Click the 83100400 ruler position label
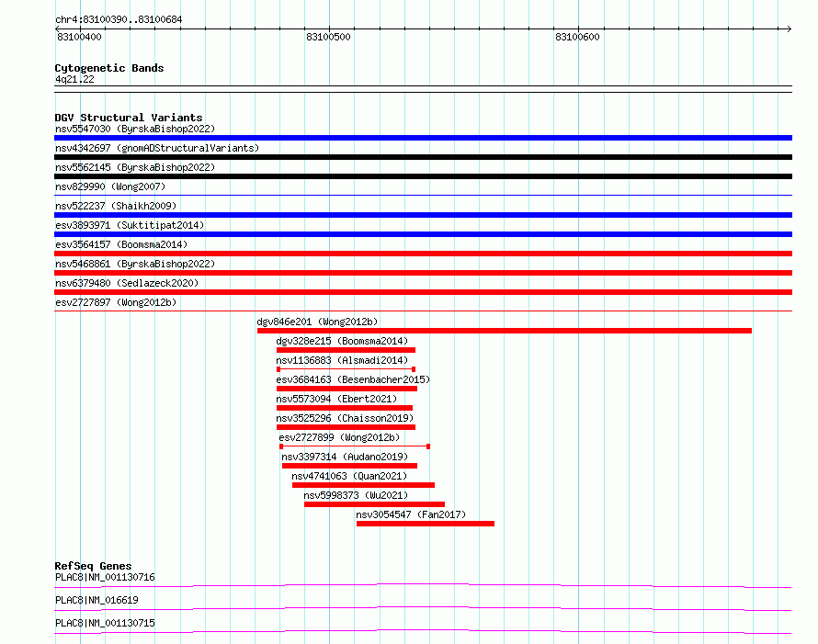The width and height of the screenshot is (818, 644). (79, 37)
